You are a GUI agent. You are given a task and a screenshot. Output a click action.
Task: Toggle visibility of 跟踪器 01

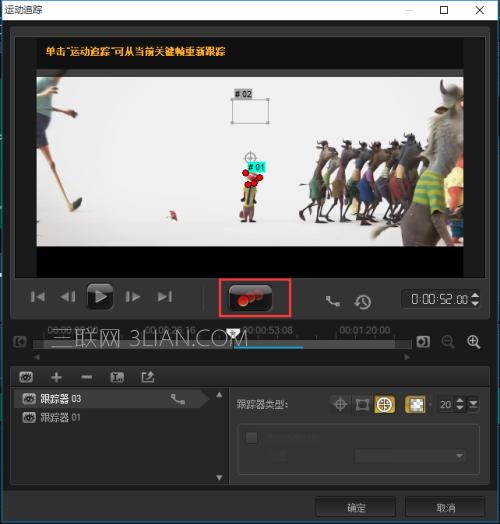[29, 417]
